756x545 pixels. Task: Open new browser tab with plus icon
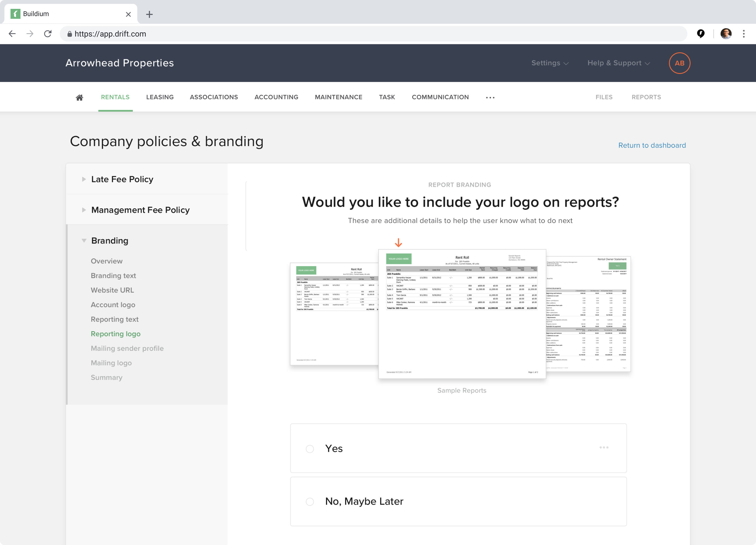click(149, 14)
